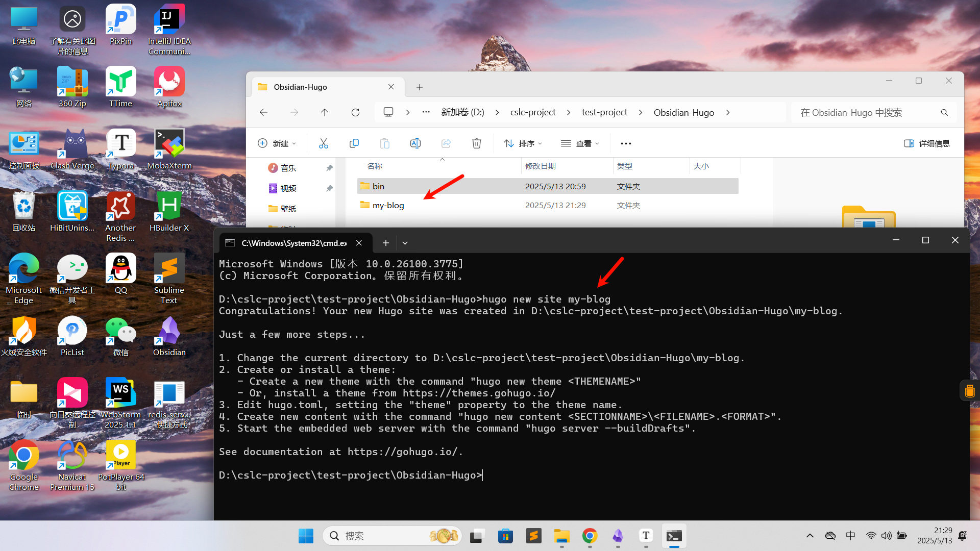Click cslc-project in the address breadcrumb
This screenshot has height=551, width=980.
click(532, 112)
